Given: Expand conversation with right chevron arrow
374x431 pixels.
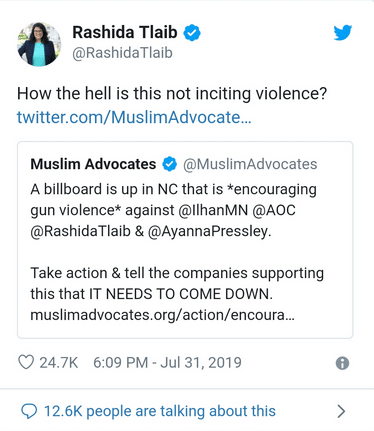Looking at the screenshot, I should tap(341, 411).
